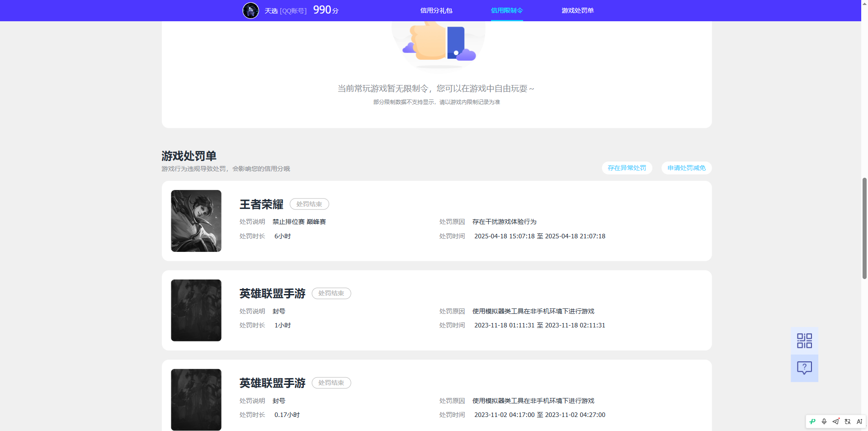The width and height of the screenshot is (868, 431).
Task: Open the help question bubble icon
Action: click(x=804, y=368)
